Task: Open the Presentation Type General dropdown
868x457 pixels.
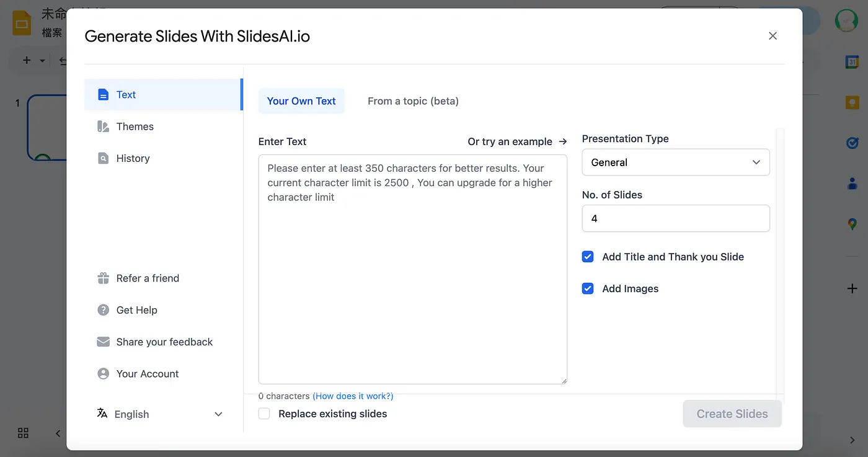Action: (x=676, y=162)
